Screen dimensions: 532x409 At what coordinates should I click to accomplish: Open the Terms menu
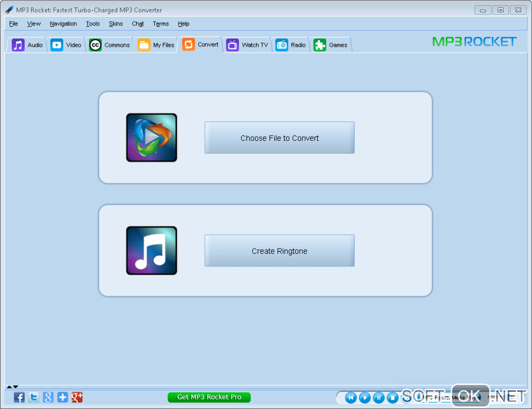click(161, 24)
